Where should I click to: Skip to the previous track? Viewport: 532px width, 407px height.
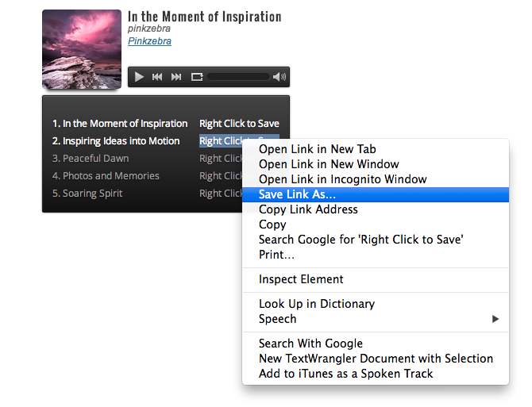click(157, 77)
